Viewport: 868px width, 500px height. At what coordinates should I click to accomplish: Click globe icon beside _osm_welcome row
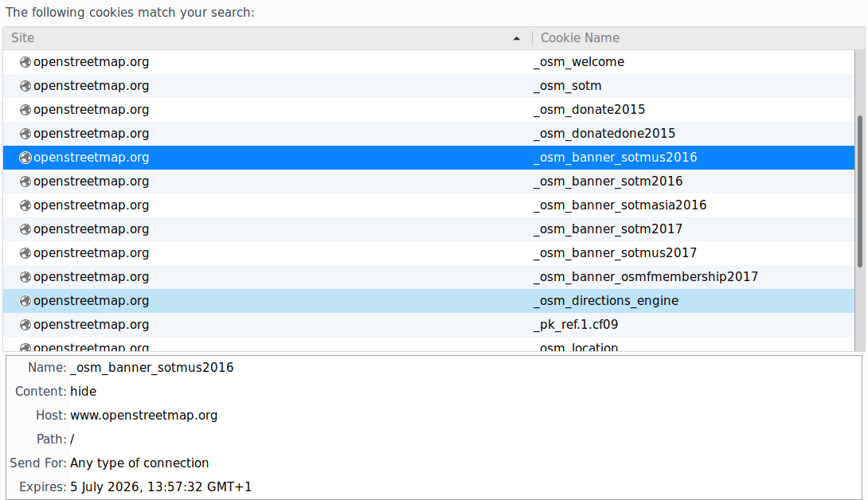tap(25, 62)
